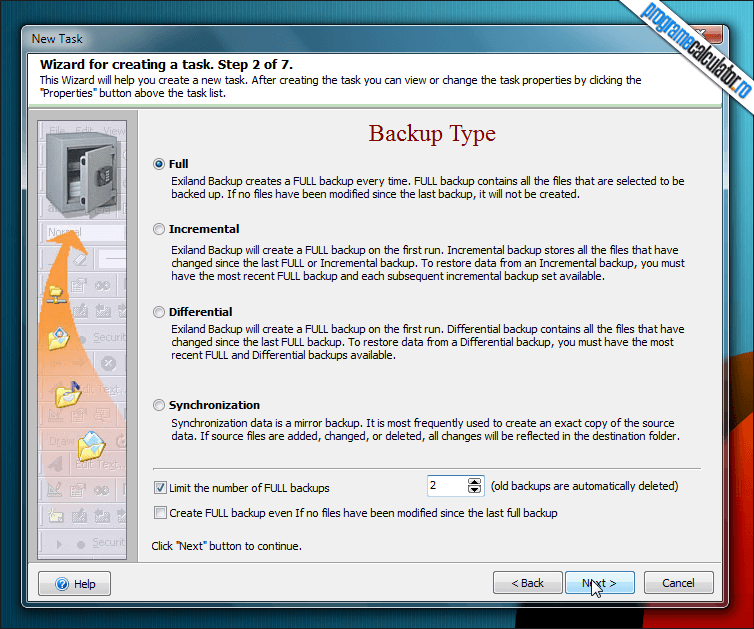Click the 'Wizard for creating a task' title

pos(166,64)
